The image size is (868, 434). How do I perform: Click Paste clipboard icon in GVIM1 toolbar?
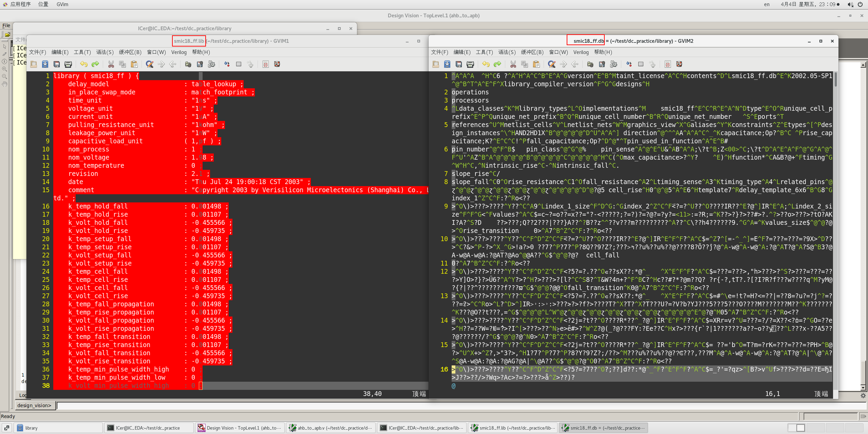click(134, 64)
